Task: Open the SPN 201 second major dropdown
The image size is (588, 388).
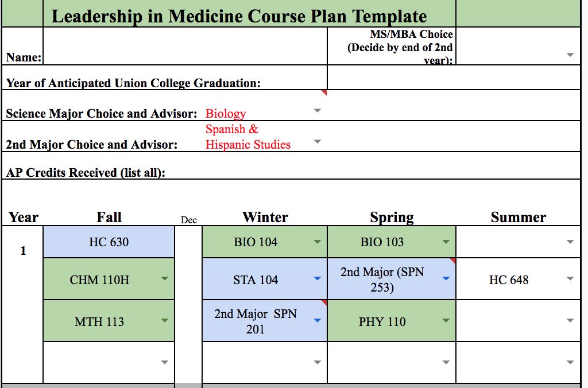Action: pyautogui.click(x=318, y=321)
